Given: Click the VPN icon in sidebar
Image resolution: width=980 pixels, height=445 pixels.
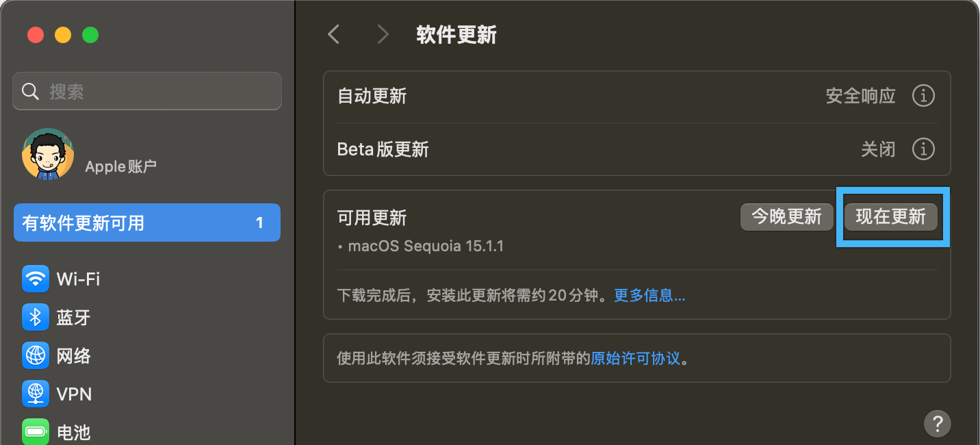Looking at the screenshot, I should pyautogui.click(x=36, y=394).
